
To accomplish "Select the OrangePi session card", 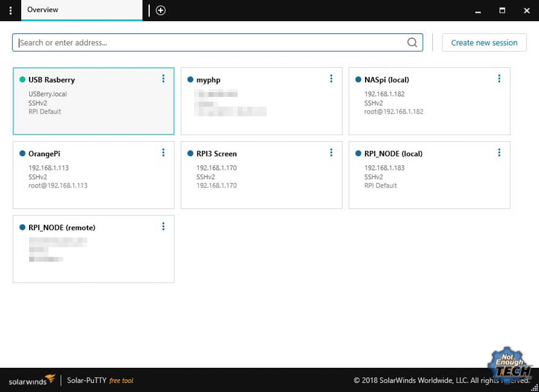I will [93, 174].
